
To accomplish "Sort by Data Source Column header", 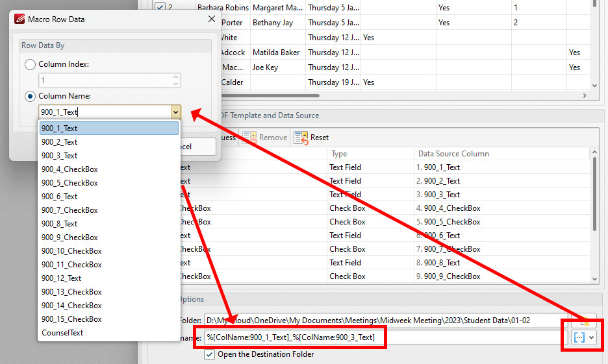I will [501, 154].
